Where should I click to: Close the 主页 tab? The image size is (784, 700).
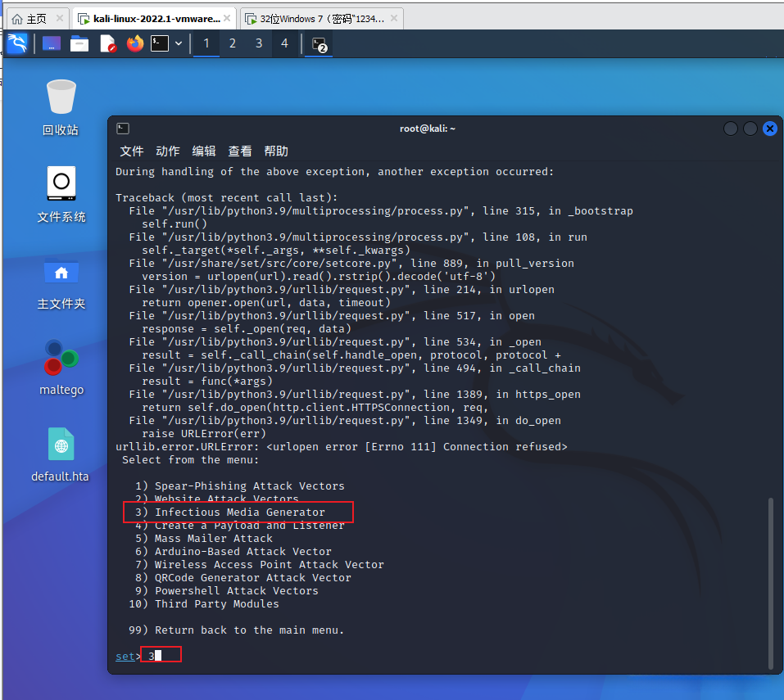point(60,19)
